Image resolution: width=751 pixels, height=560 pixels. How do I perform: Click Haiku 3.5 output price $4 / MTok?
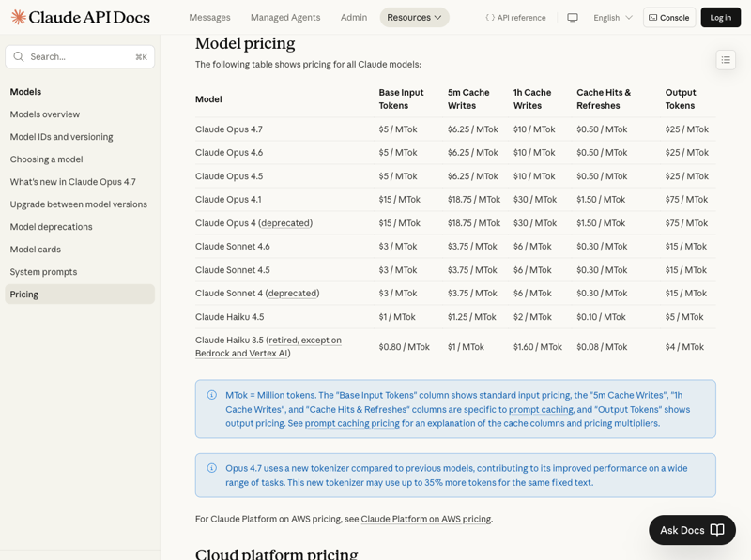pyautogui.click(x=684, y=347)
